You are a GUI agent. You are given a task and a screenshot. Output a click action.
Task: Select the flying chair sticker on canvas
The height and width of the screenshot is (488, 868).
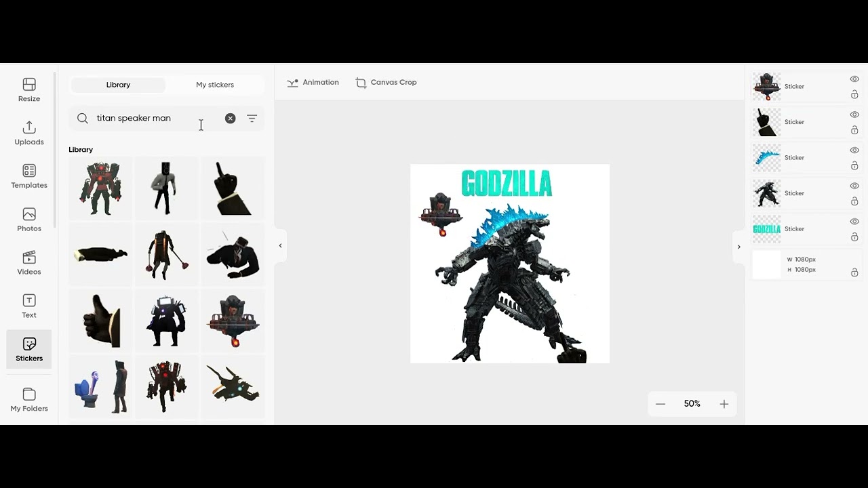tap(441, 214)
